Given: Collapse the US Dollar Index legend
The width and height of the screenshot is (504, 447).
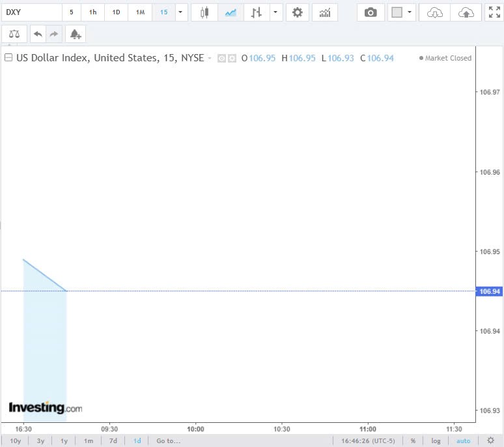Looking at the screenshot, I should [x=8, y=58].
